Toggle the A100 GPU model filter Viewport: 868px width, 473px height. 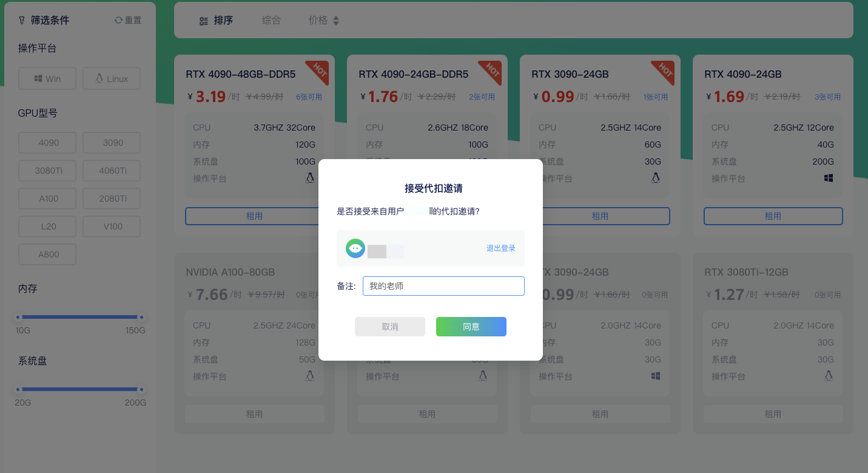47,198
